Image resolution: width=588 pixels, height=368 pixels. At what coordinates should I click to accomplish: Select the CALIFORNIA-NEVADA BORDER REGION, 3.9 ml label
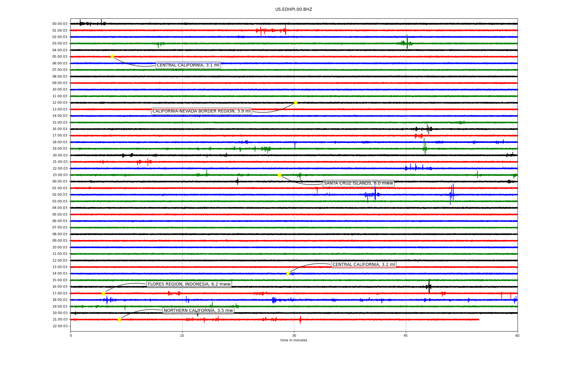tap(202, 111)
